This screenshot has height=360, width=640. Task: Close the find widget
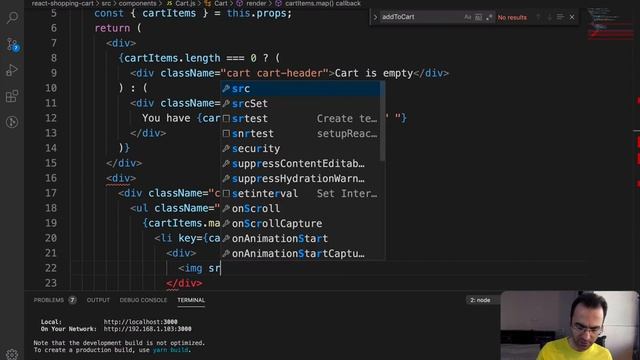[572, 17]
